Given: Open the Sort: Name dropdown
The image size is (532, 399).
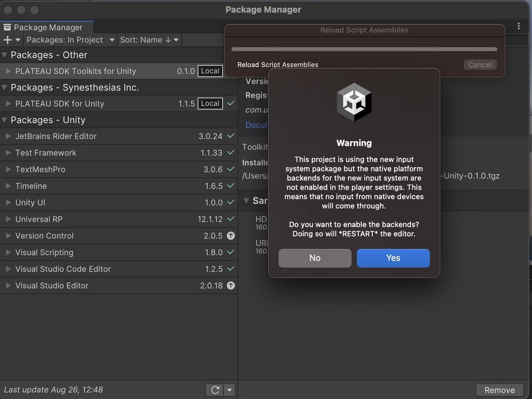Looking at the screenshot, I should coord(149,40).
